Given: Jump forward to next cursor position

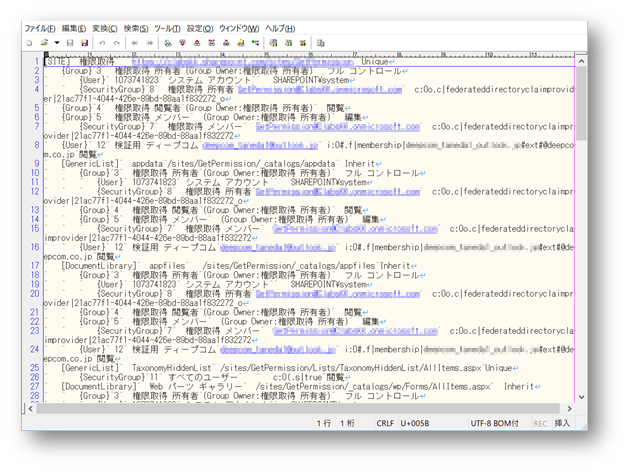Looking at the screenshot, I should tap(150, 43).
